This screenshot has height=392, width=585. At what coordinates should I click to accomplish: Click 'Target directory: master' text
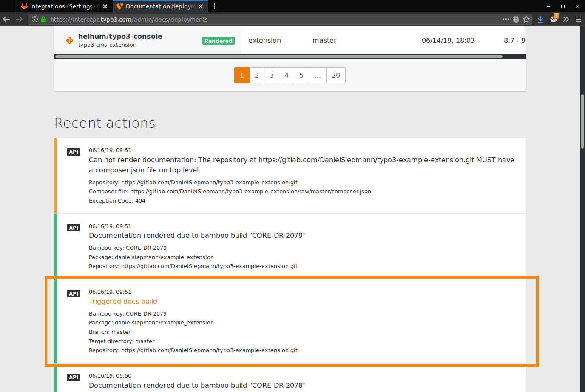point(122,341)
